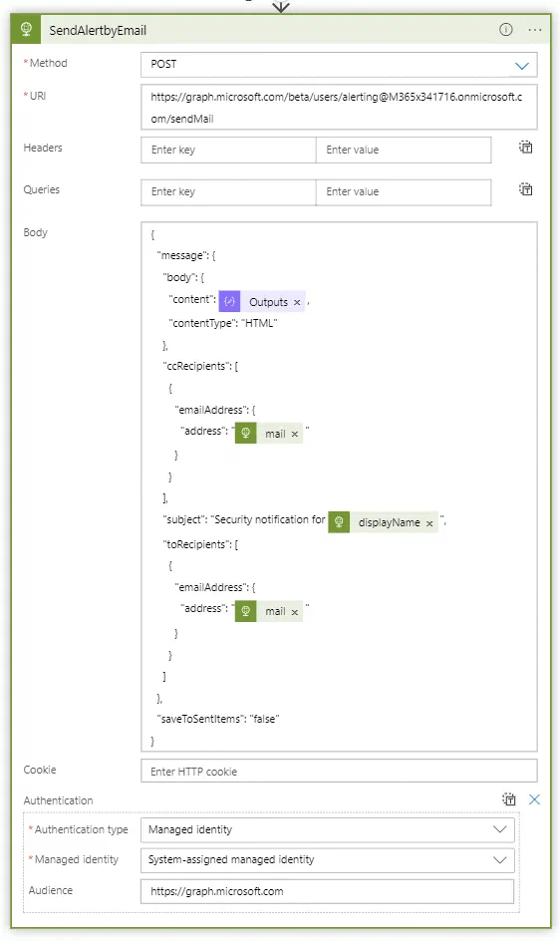Open the ellipsis menu of SendAlertbyEmail
Screen dimensions: 560x946
pos(535,30)
